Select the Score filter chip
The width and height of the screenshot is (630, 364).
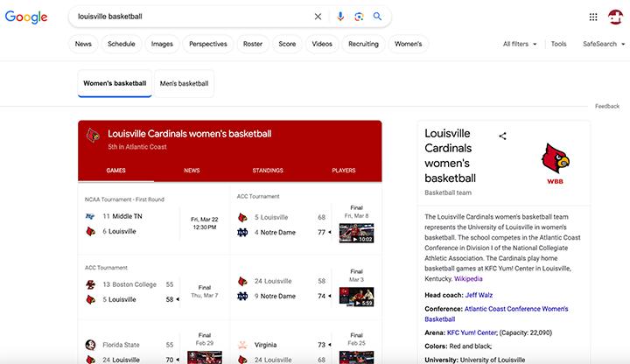(287, 44)
